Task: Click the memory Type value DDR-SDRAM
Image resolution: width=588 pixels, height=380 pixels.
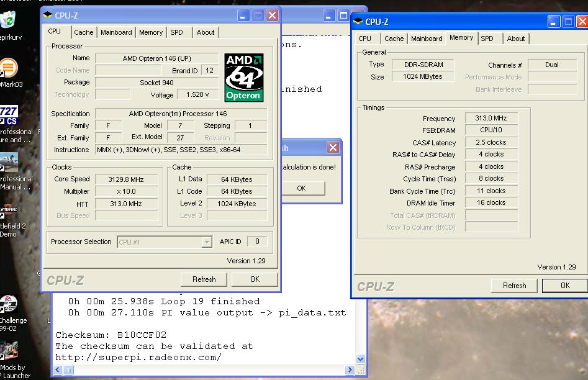Action: coord(423,65)
